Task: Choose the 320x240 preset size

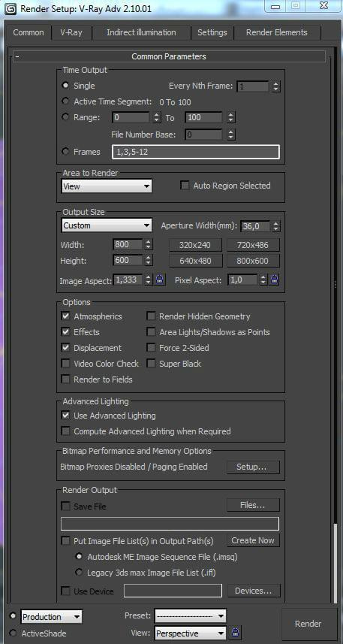Action: tap(196, 245)
